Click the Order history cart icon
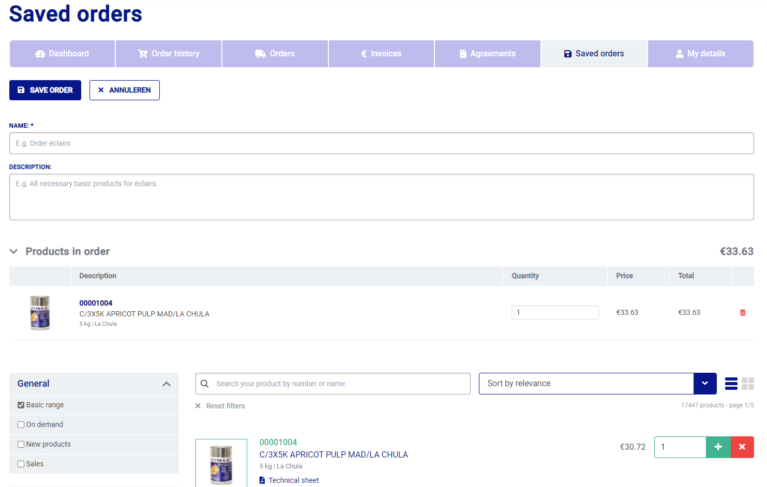 143,54
